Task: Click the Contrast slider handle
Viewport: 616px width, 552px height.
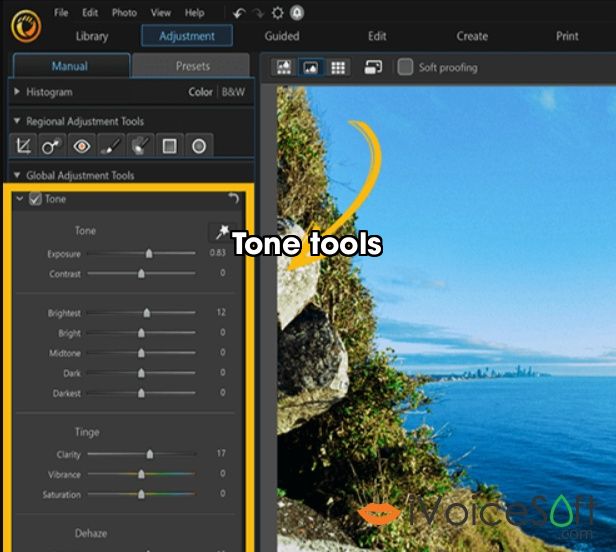Action: click(141, 273)
